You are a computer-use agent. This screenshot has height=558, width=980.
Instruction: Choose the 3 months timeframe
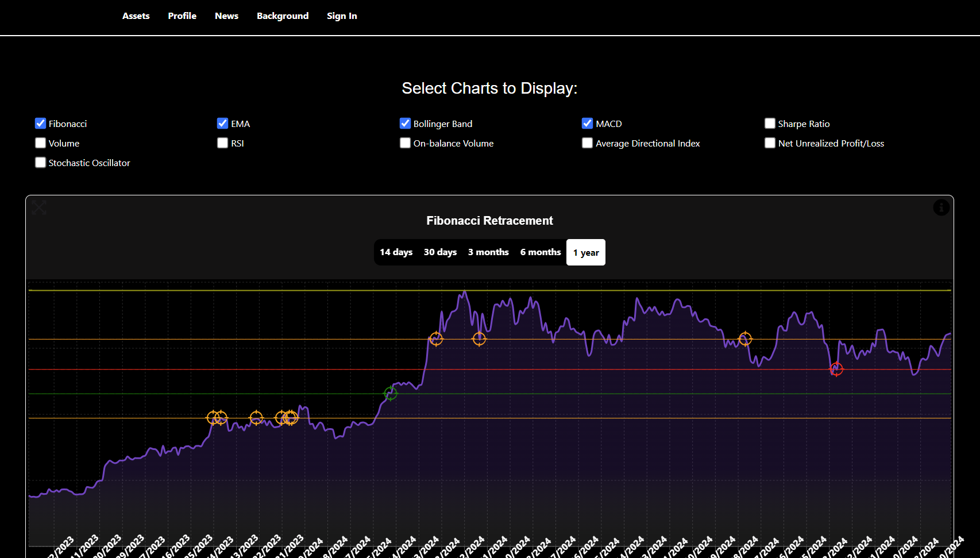click(488, 252)
